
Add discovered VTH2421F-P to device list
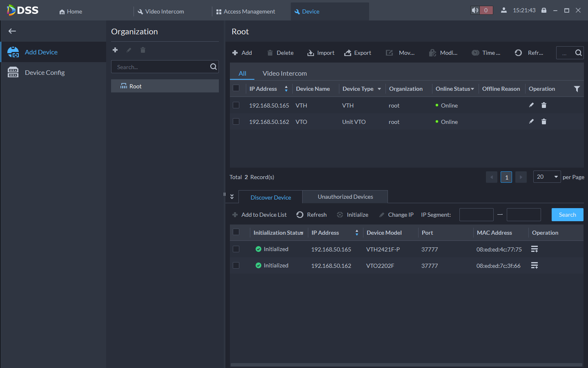point(534,249)
